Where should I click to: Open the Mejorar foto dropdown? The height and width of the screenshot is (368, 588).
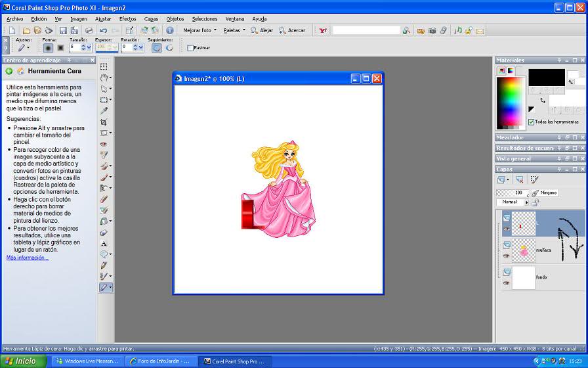click(x=200, y=30)
